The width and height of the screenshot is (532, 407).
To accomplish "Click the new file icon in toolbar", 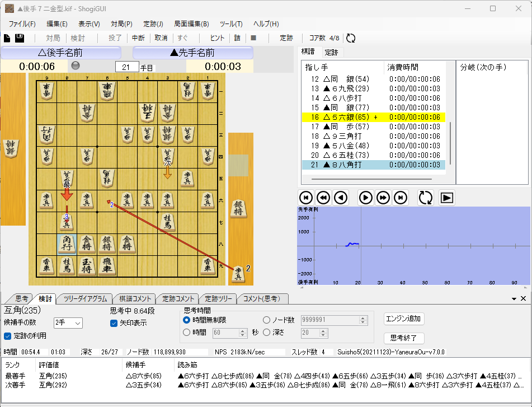I will pos(7,38).
